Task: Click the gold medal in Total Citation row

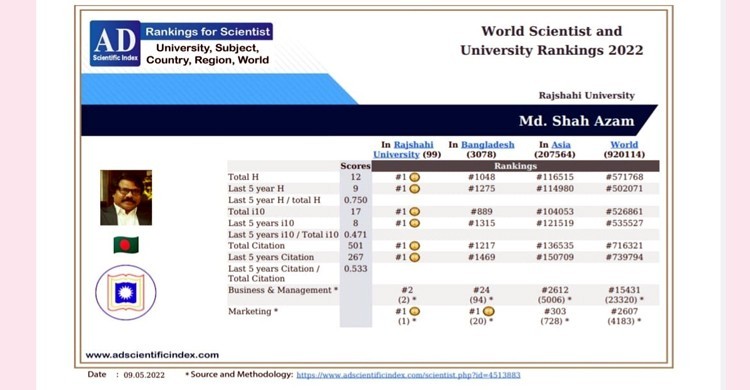Action: [415, 245]
